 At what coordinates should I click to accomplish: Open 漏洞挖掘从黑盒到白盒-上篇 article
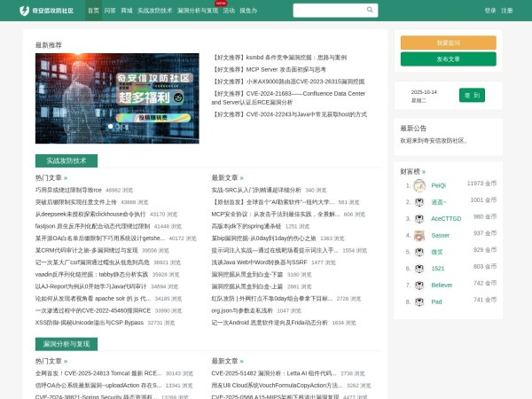(247, 286)
